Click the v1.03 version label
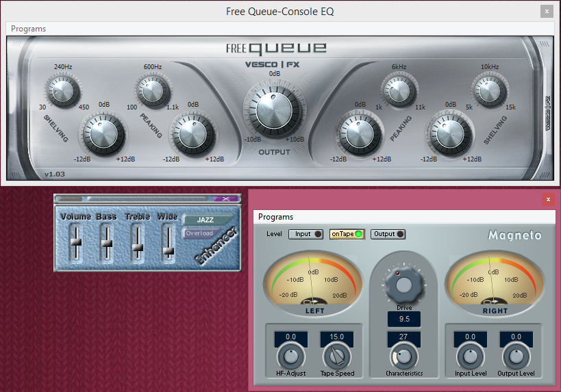The image size is (561, 392). coord(55,174)
